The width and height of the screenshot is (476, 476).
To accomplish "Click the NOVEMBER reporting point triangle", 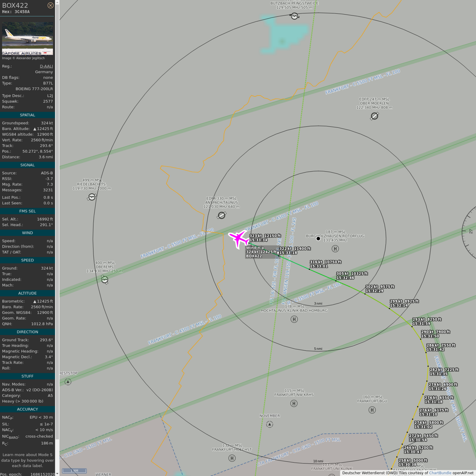I will point(270,424).
